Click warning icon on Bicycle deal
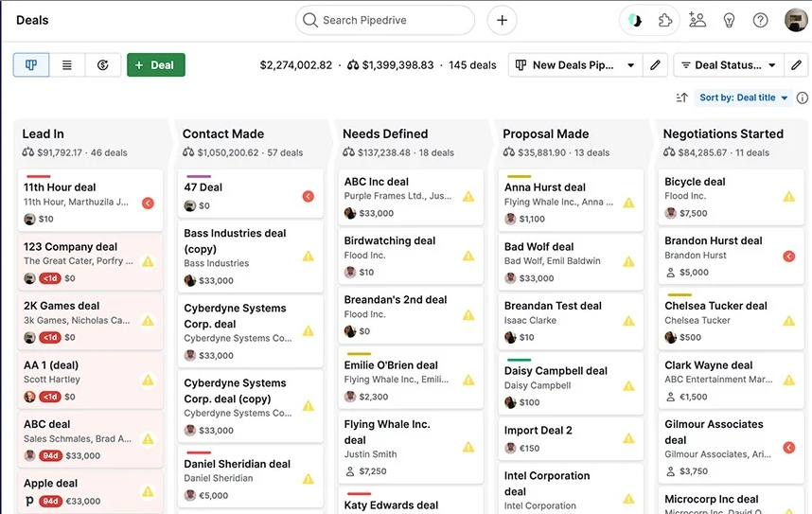The height and width of the screenshot is (514, 812). [x=788, y=196]
